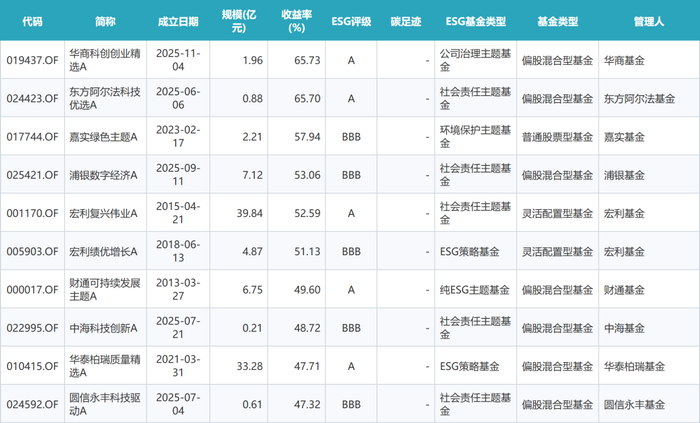Click fund name 中海科技创新A
This screenshot has height=423, width=700.
click(103, 328)
